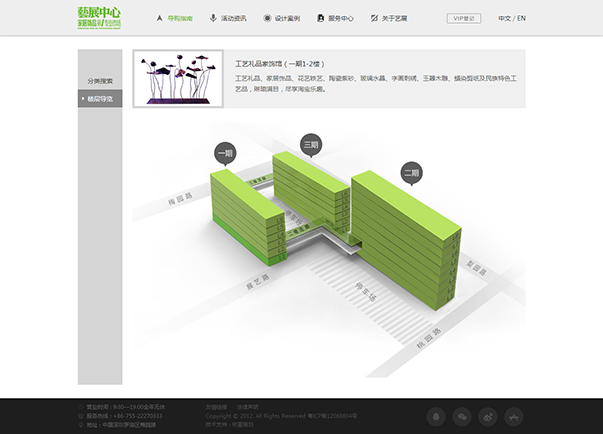
Task: Click the VIP登记 button
Action: (464, 18)
